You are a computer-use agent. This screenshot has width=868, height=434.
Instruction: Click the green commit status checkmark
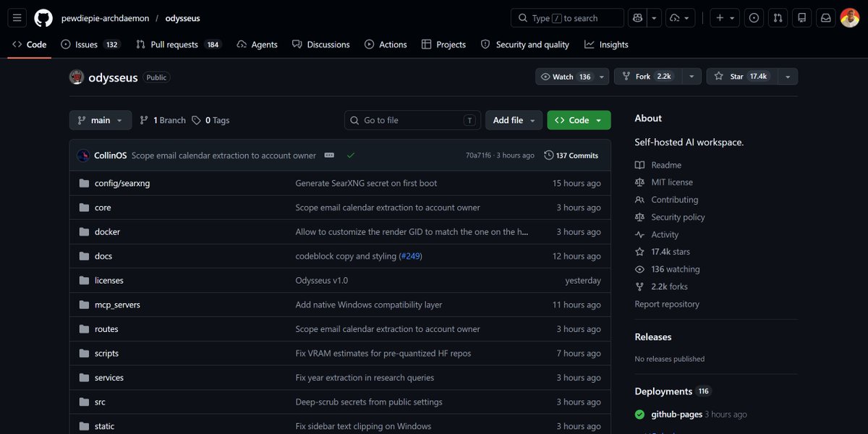point(351,156)
